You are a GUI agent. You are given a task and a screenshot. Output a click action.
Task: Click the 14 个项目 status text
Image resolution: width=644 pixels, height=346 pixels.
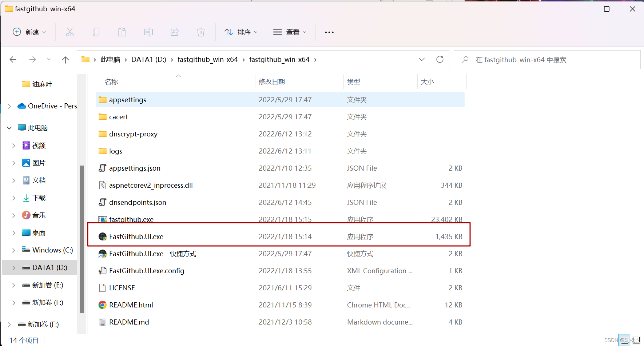(24, 340)
